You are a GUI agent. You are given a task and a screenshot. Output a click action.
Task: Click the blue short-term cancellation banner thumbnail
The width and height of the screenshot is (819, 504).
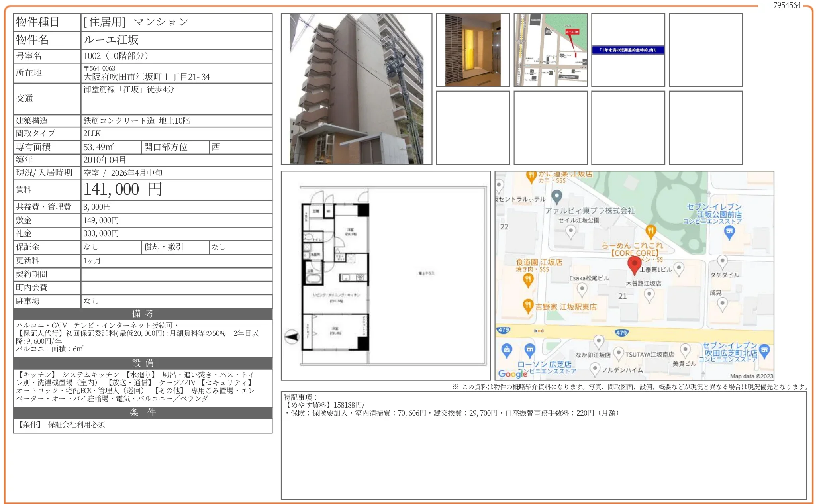click(x=628, y=50)
